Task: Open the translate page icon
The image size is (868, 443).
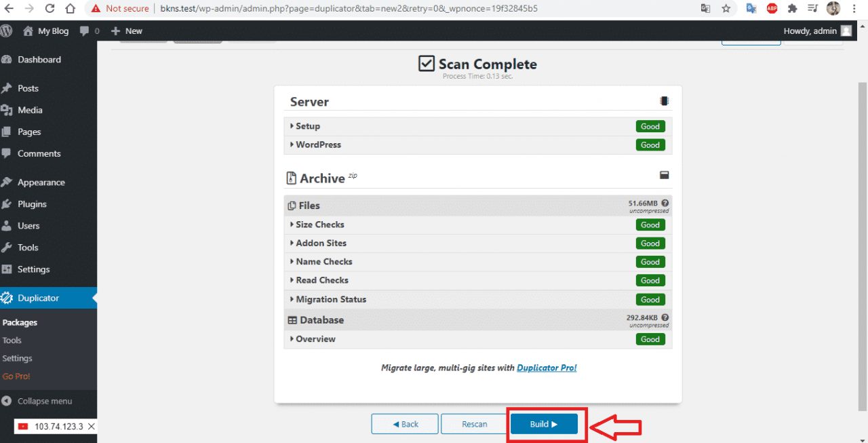Action: (x=706, y=9)
